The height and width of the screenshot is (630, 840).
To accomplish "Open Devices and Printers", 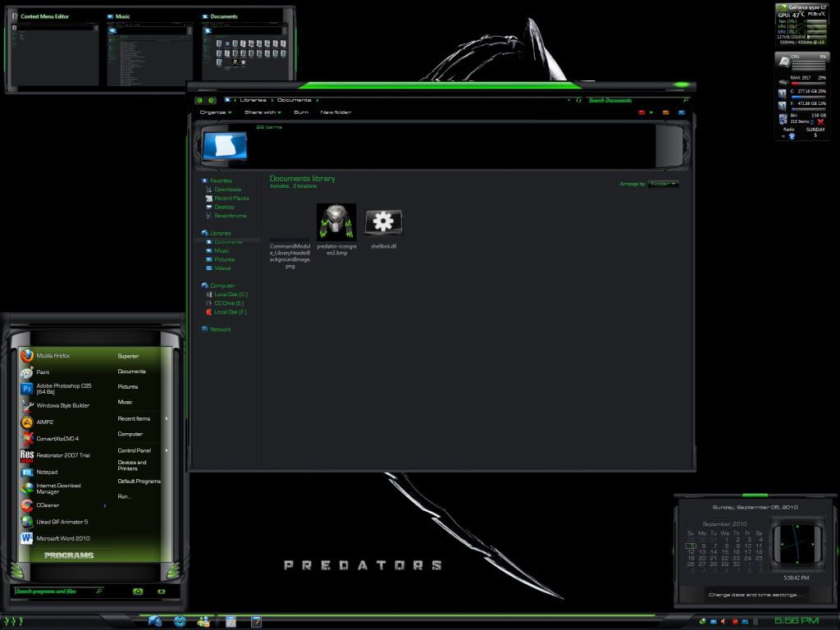I will click(132, 466).
